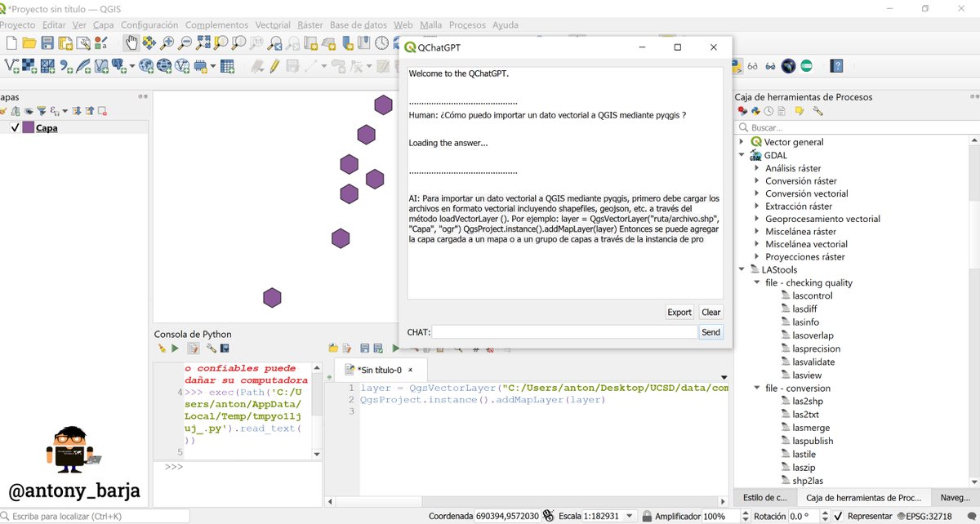
Task: Clear the Python console with the broom icon
Action: (x=162, y=349)
